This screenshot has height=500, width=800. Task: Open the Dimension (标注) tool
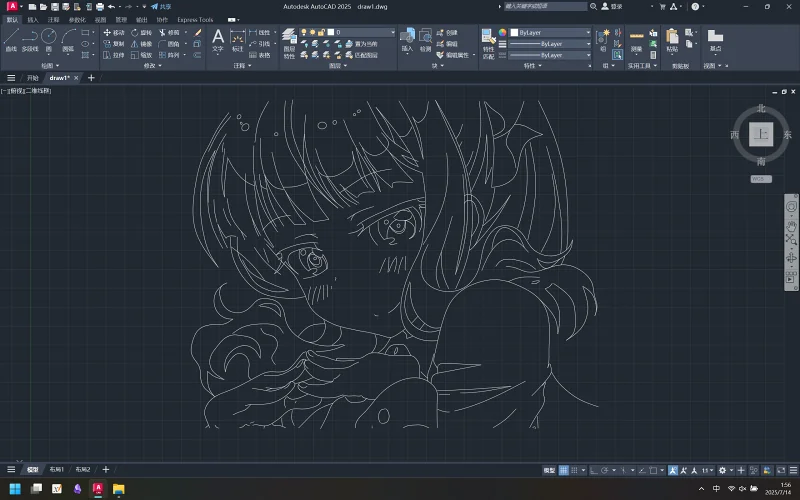tap(238, 40)
